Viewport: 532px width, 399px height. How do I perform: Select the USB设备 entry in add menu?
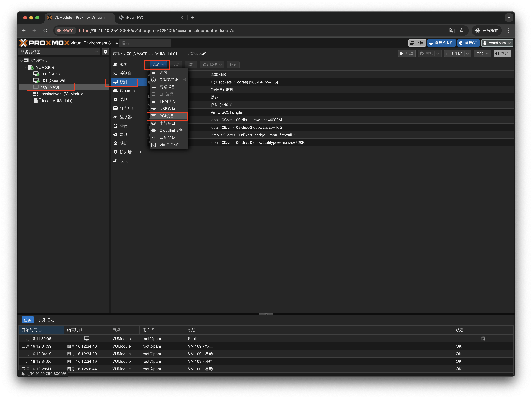167,109
